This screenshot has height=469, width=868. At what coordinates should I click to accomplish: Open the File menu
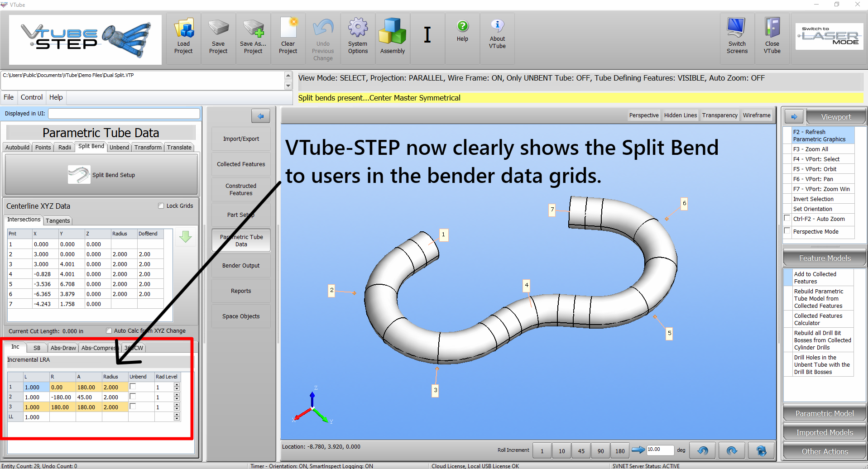9,97
